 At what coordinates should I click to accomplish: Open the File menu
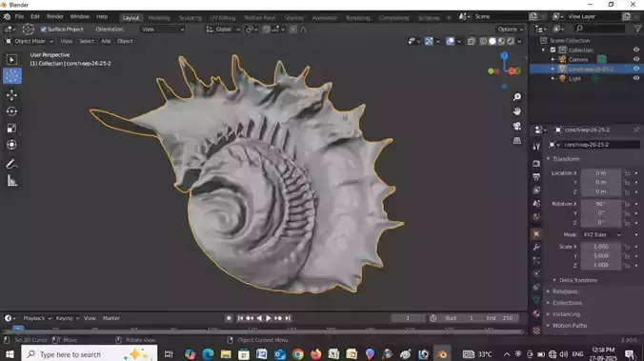(19, 16)
